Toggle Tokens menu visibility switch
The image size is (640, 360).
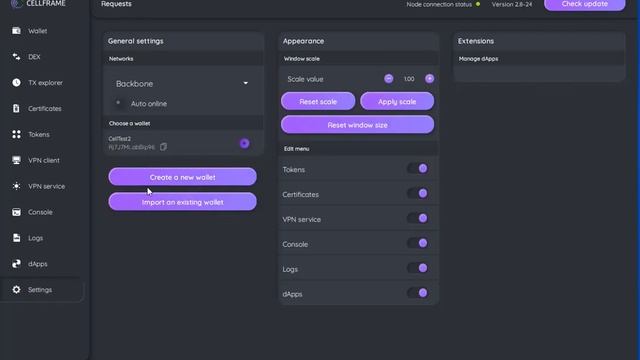click(417, 168)
